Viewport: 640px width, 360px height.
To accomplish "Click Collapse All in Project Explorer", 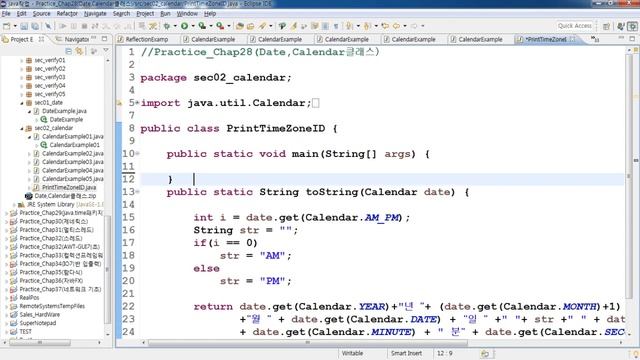I will click(x=68, y=51).
